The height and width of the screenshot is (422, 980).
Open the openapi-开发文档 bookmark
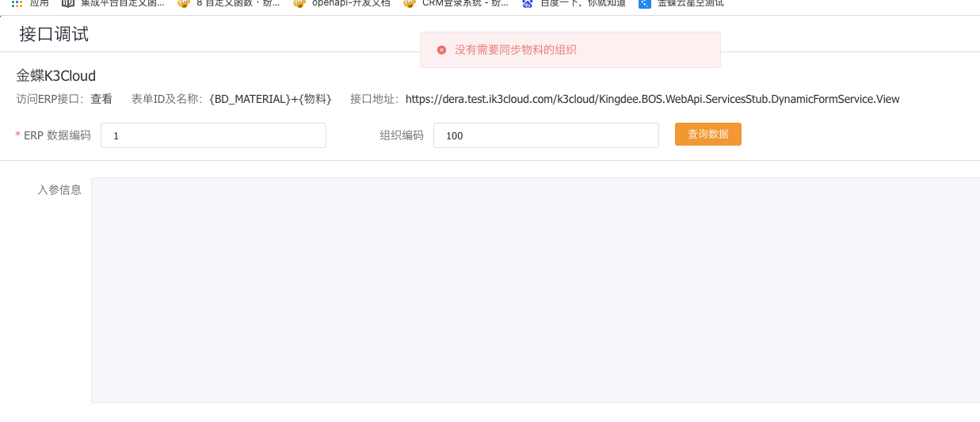tap(341, 3)
